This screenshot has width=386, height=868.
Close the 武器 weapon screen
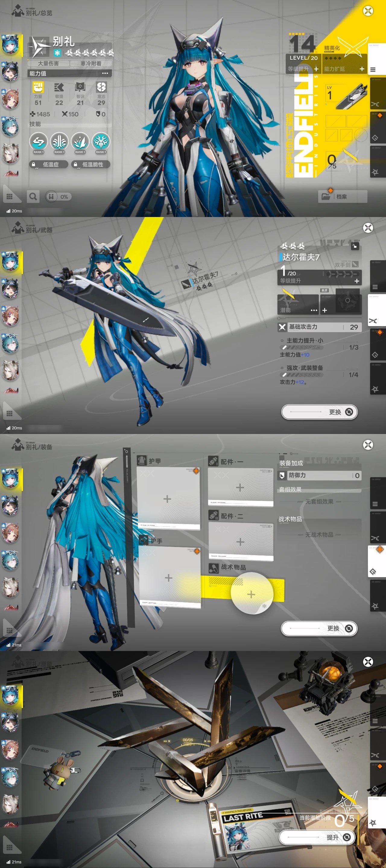pyautogui.click(x=368, y=228)
